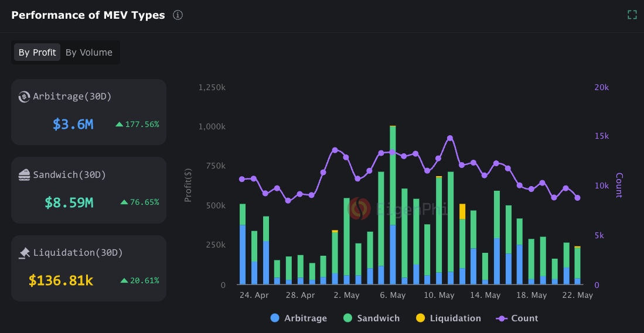Click the green arrow beside 177.56%
This screenshot has height=333, width=644.
point(120,124)
